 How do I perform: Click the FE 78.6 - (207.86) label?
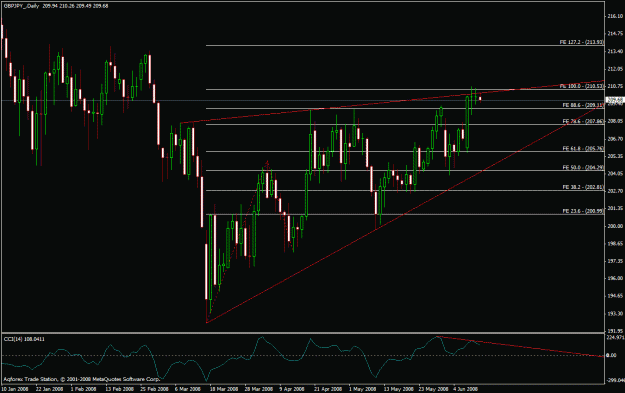(x=583, y=121)
